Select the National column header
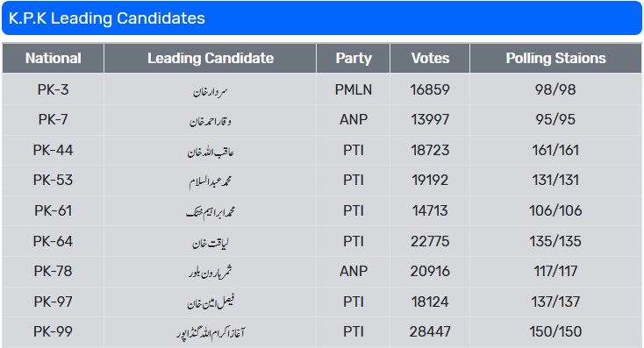 click(53, 58)
